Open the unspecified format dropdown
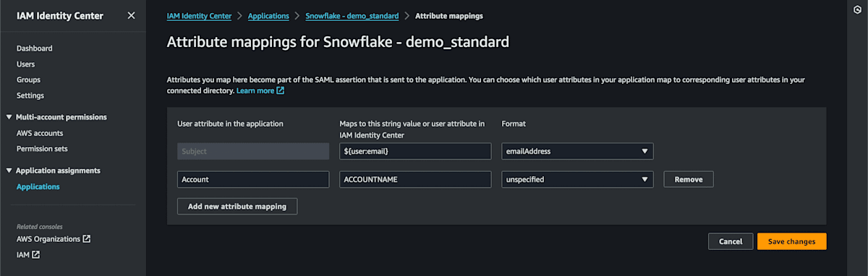Viewport: 868px width, 276px height. [x=577, y=179]
